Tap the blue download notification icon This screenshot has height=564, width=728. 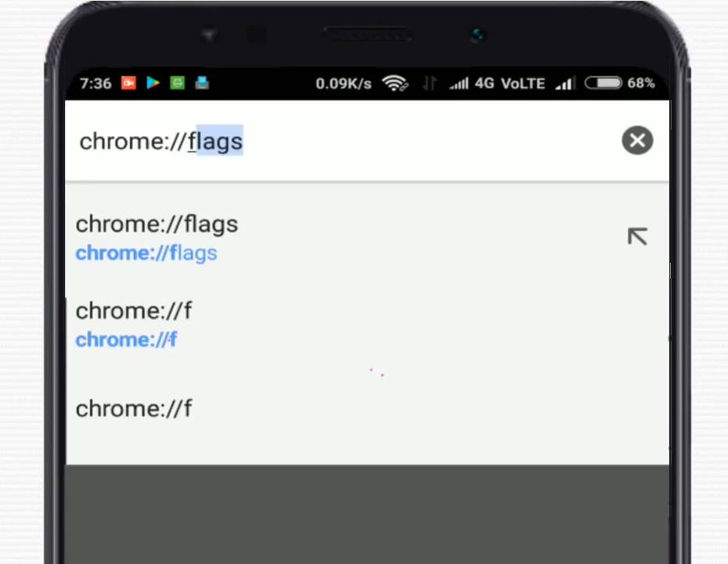coord(202,83)
